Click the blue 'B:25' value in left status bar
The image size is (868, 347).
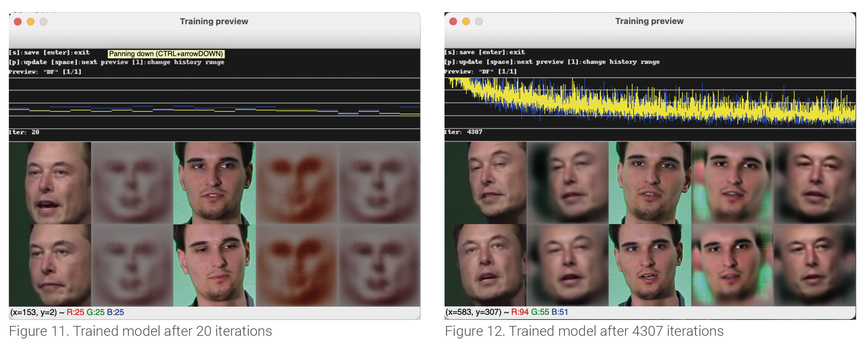[x=115, y=312]
